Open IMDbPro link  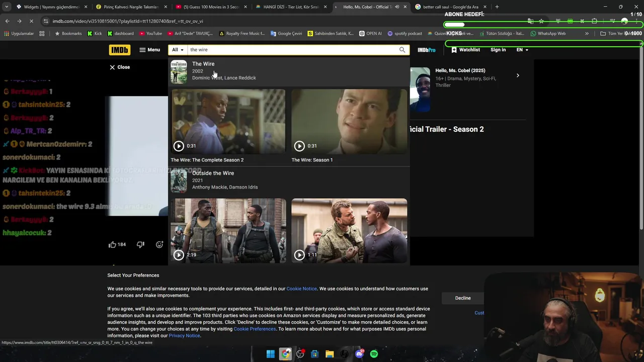426,50
